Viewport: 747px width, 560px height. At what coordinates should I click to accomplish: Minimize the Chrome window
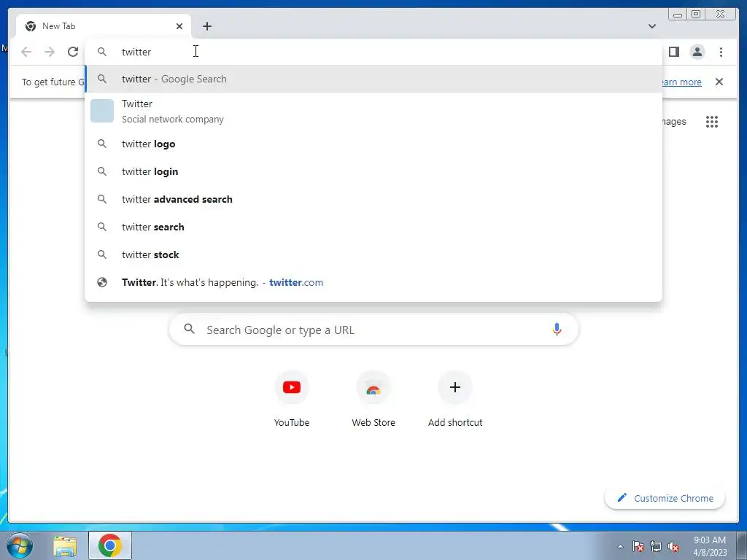[678, 15]
